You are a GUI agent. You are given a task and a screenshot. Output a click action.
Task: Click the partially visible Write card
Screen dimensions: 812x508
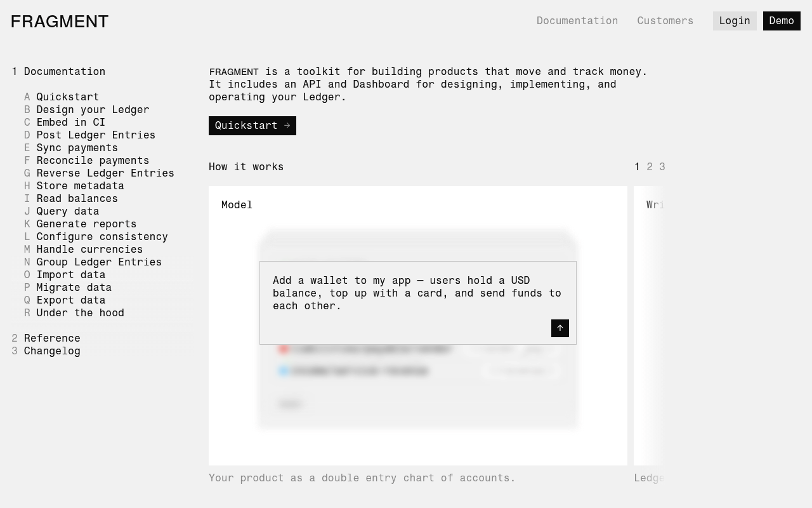[x=650, y=326]
